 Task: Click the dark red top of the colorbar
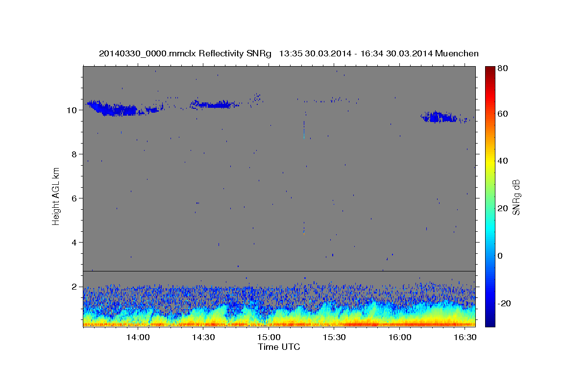click(x=490, y=71)
